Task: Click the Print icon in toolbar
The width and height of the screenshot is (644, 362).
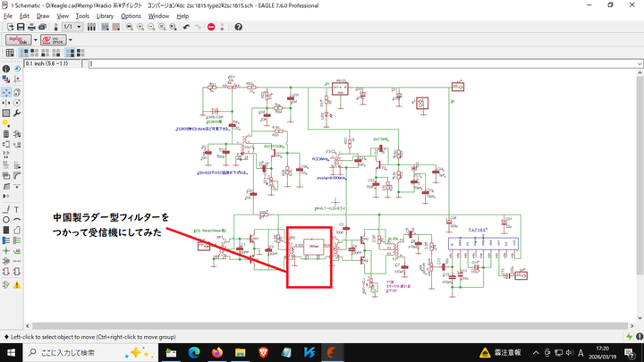Action: pyautogui.click(x=32, y=27)
